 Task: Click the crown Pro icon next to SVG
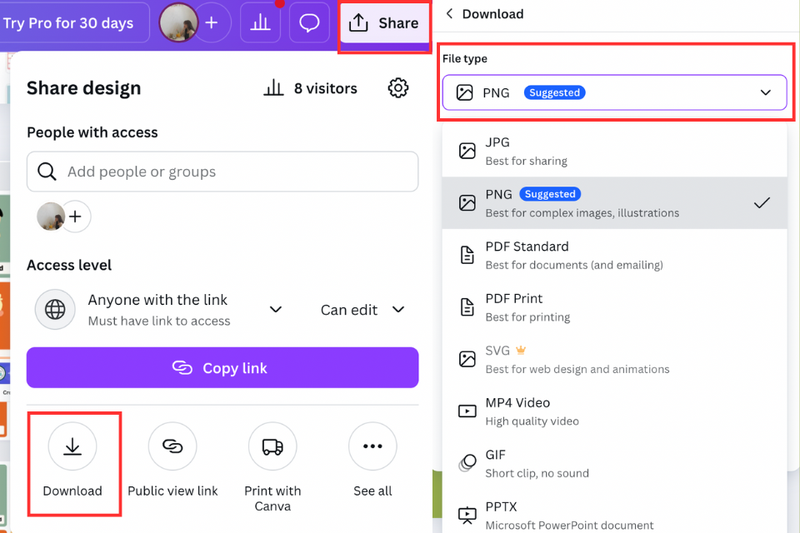[520, 350]
